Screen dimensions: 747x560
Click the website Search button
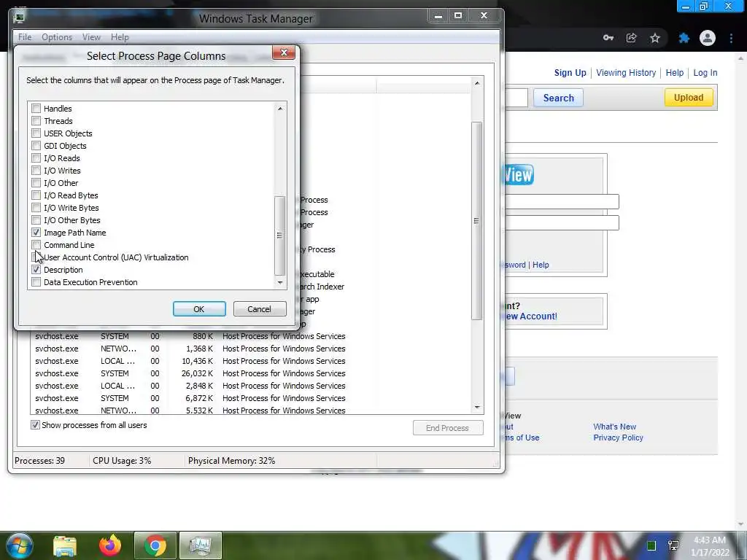[558, 98]
